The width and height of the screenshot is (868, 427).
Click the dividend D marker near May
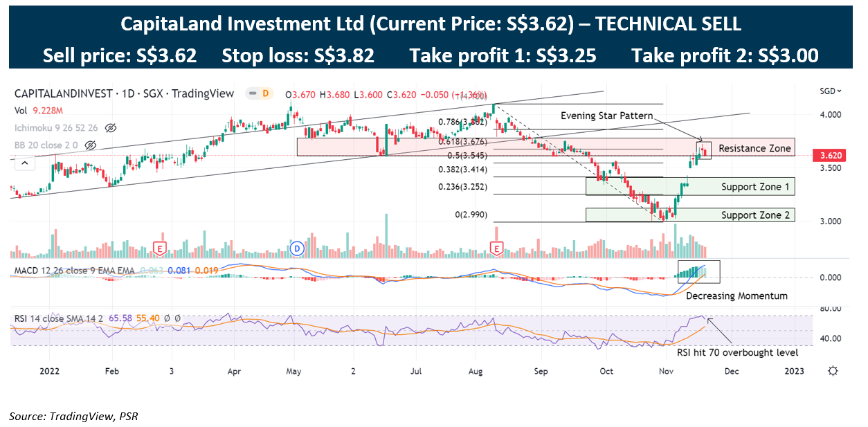(x=297, y=247)
